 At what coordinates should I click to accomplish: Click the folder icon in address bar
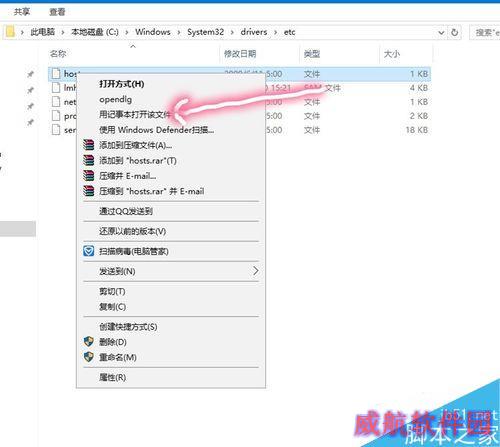pyautogui.click(x=10, y=32)
